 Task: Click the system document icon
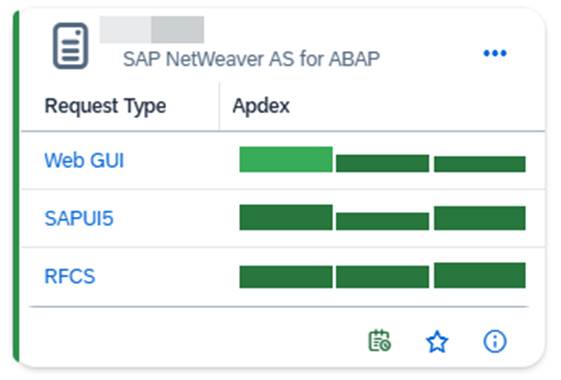tap(71, 46)
